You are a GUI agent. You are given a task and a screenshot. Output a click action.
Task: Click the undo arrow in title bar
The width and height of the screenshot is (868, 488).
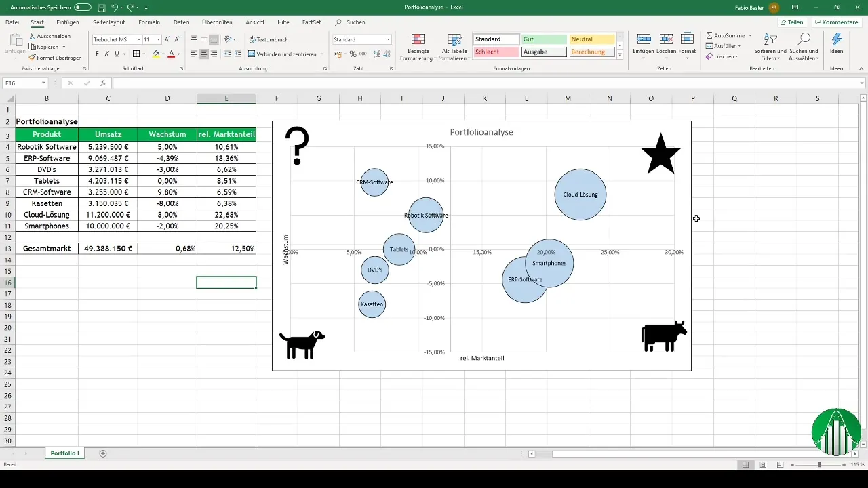point(114,7)
